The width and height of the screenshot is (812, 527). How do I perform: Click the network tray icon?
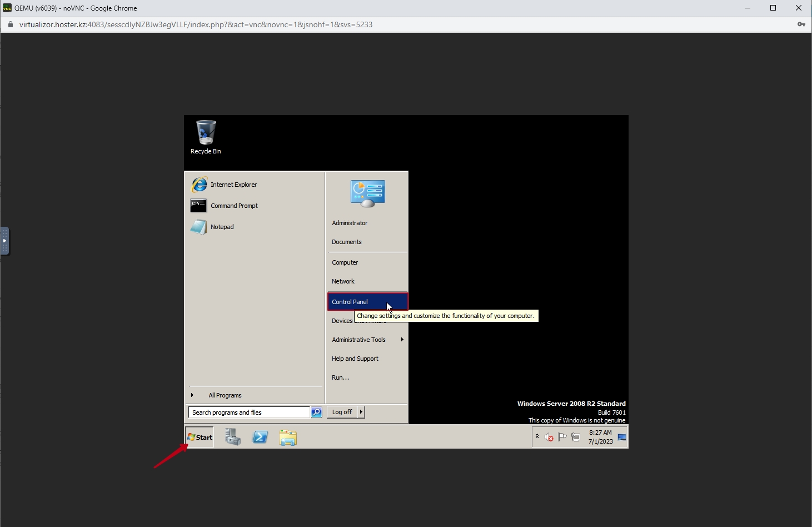[x=576, y=437]
